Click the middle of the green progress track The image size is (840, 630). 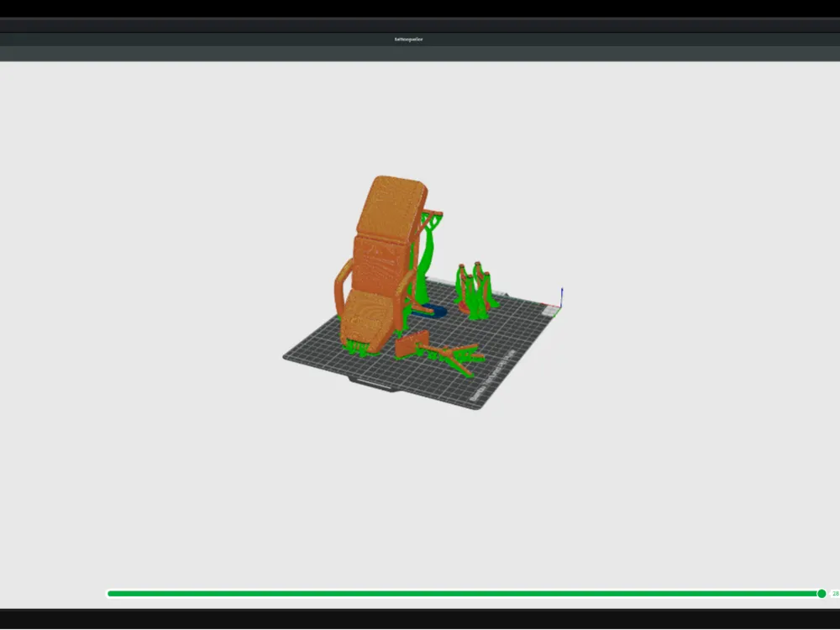point(464,594)
